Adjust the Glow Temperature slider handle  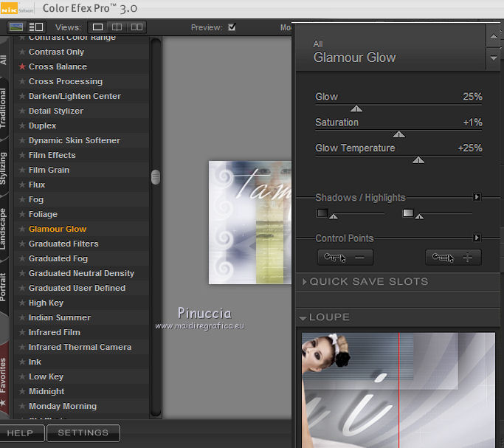click(418, 160)
